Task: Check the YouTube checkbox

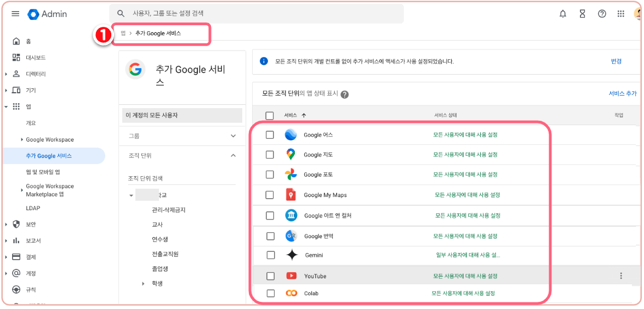Action: point(270,276)
